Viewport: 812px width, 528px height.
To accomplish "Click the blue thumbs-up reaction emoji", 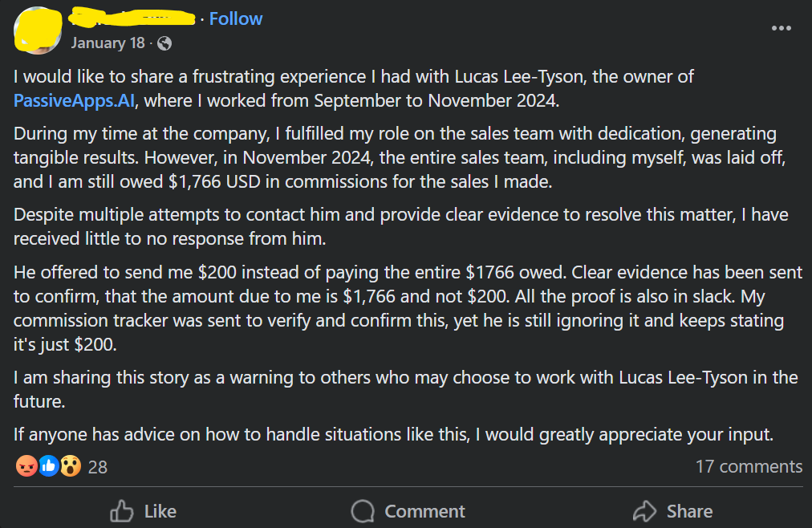I will tap(48, 466).
